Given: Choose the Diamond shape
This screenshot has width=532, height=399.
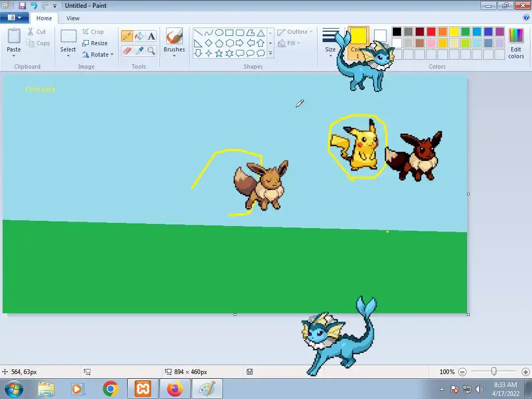Looking at the screenshot, I should tap(209, 43).
